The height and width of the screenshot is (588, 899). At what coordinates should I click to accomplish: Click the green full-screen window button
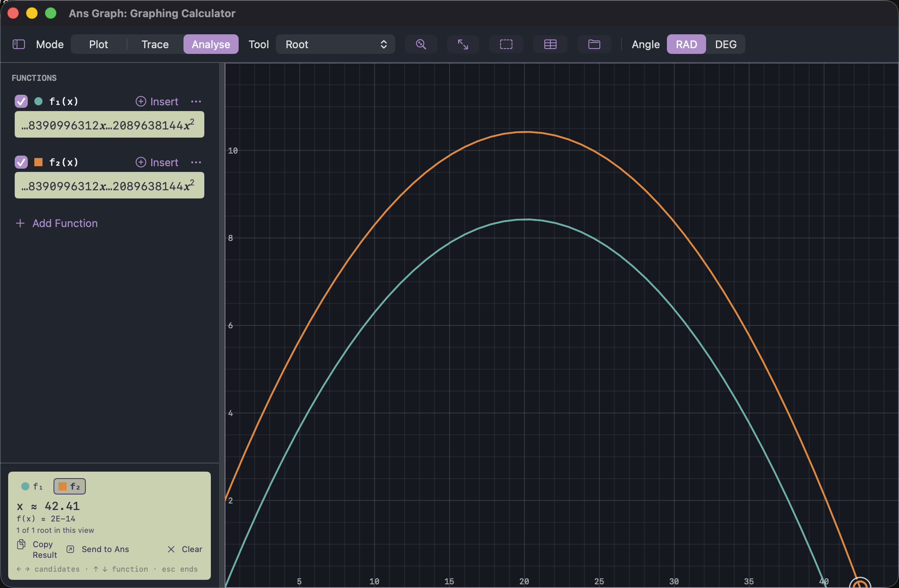pos(51,13)
